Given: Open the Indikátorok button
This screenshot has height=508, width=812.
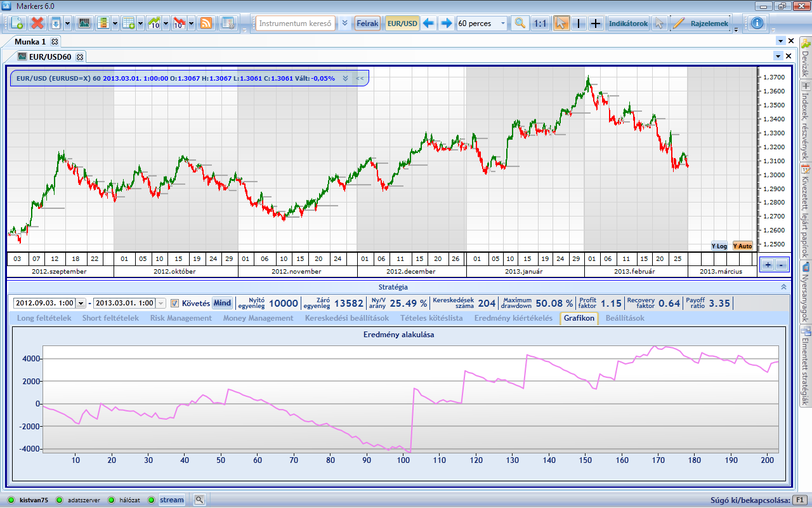Looking at the screenshot, I should [628, 23].
